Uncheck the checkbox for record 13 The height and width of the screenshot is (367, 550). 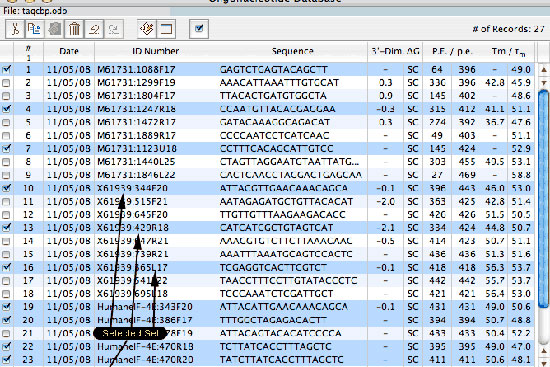pyautogui.click(x=6, y=228)
